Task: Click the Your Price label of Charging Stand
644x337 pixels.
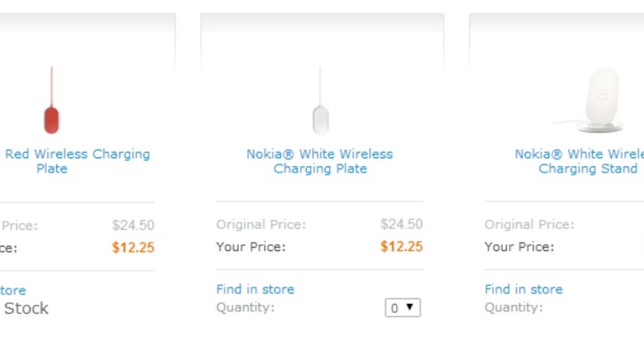Action: point(519,247)
